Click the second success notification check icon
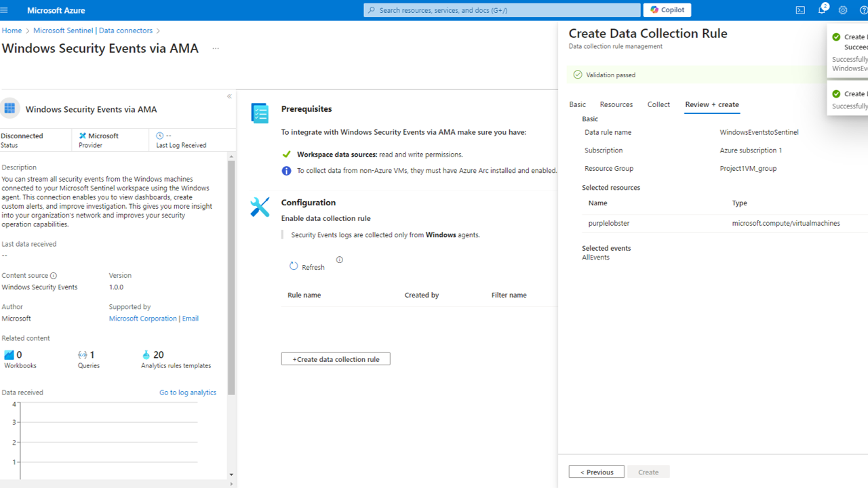This screenshot has height=488, width=868. (x=836, y=94)
